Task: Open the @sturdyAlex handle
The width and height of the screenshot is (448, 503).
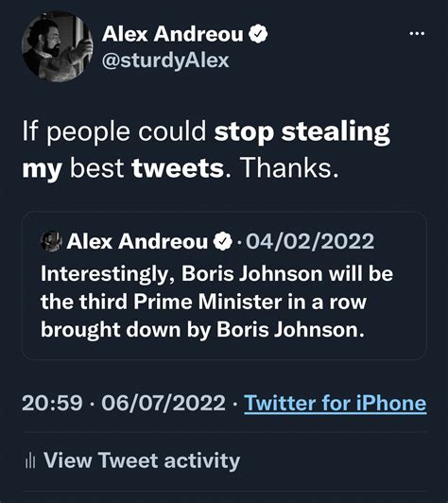Action: [165, 61]
